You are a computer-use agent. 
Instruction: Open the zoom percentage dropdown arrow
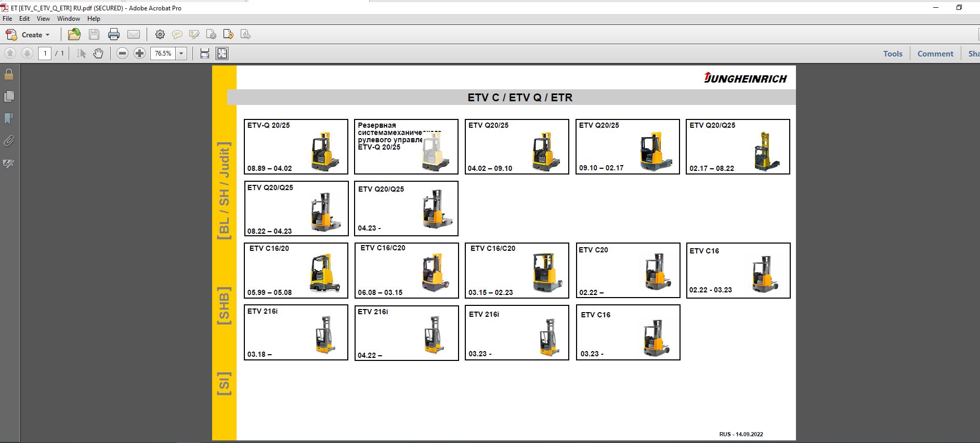181,53
